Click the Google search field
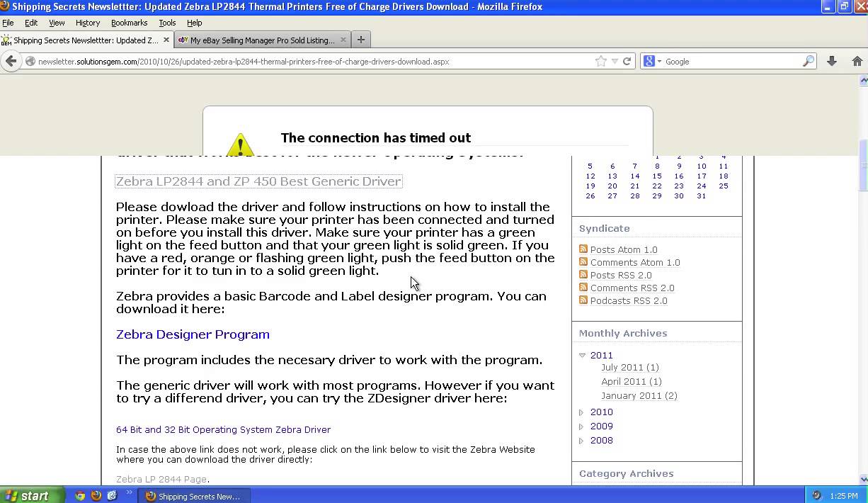The height and width of the screenshot is (503, 868). click(x=731, y=62)
